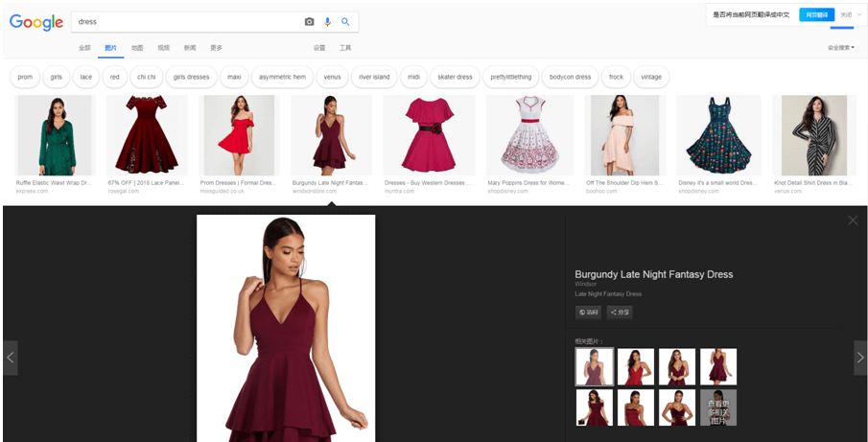868x442 pixels.
Task: Click the 分享 (Share) button
Action: [620, 313]
